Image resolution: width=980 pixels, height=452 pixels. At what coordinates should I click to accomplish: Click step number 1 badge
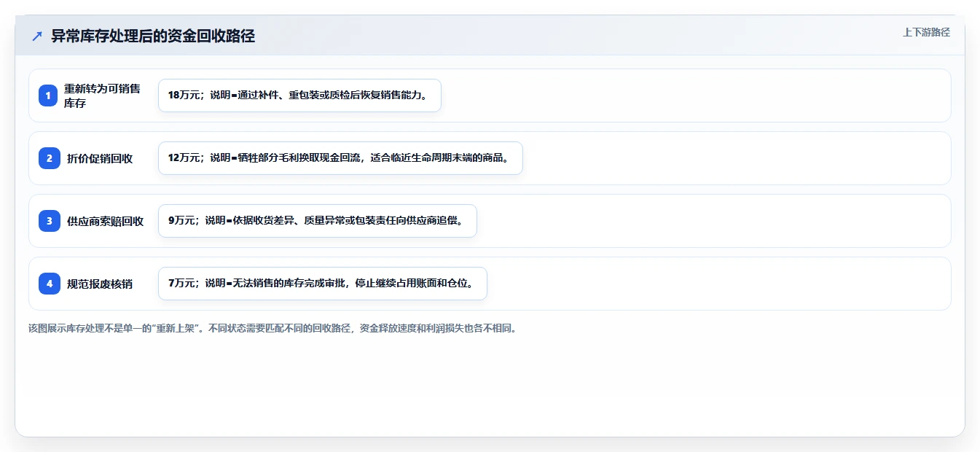[x=48, y=96]
